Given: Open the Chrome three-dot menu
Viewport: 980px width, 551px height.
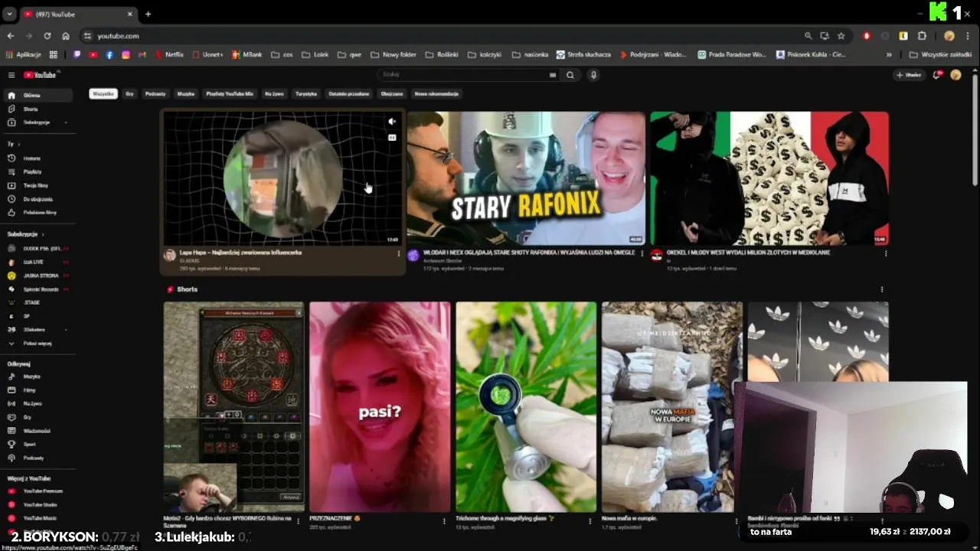Looking at the screenshot, I should [x=969, y=36].
